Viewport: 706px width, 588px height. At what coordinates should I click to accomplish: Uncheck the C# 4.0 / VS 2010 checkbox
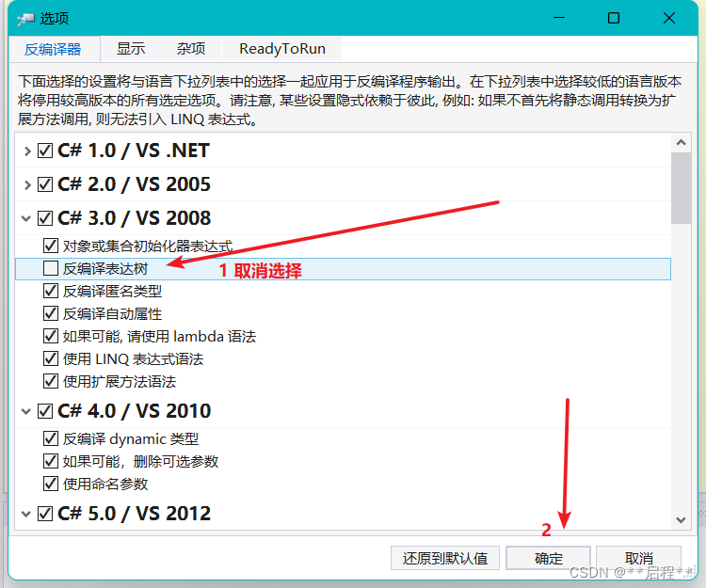(45, 411)
